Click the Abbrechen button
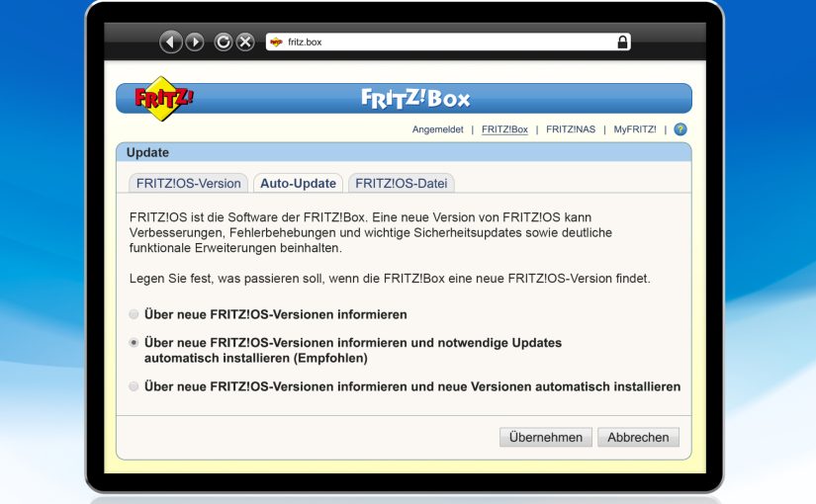The height and width of the screenshot is (504, 816). [638, 437]
